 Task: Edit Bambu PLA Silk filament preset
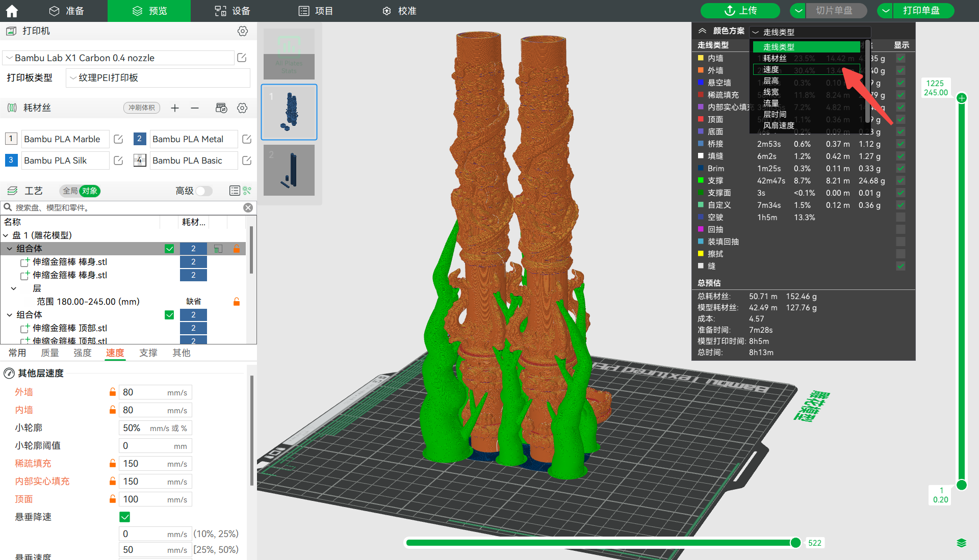pyautogui.click(x=118, y=161)
